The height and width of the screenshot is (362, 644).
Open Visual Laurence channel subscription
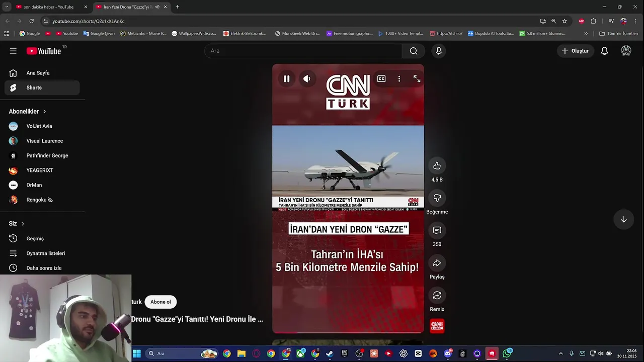click(x=42, y=141)
